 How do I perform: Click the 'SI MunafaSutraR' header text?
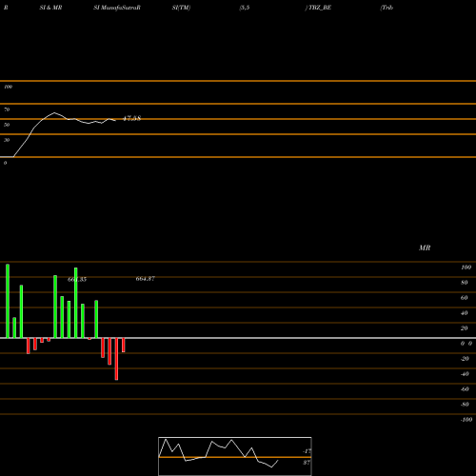pos(117,8)
